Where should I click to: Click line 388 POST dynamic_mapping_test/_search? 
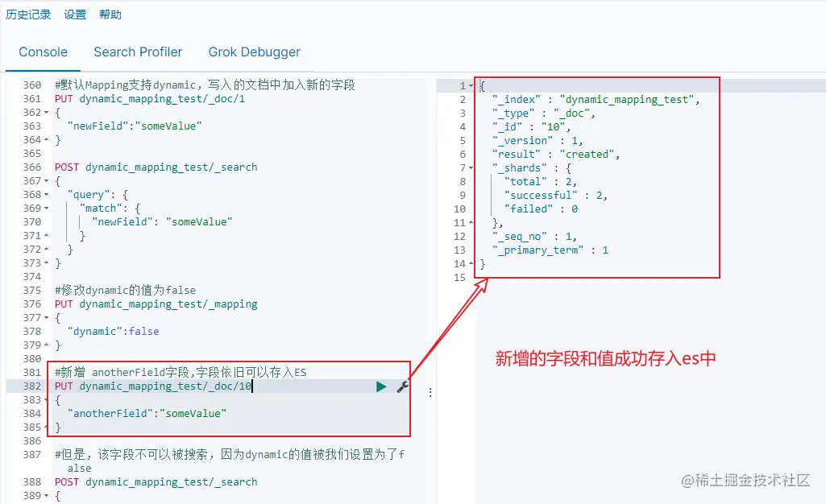coord(156,482)
